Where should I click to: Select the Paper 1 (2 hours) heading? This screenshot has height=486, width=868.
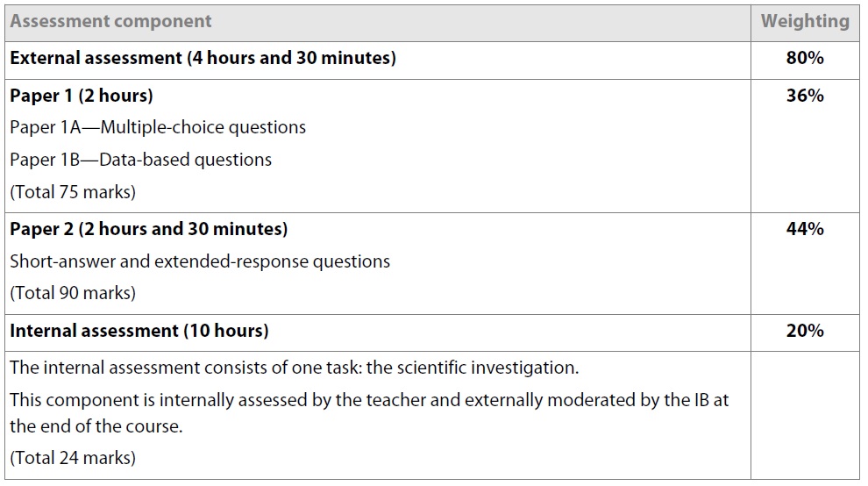click(82, 96)
